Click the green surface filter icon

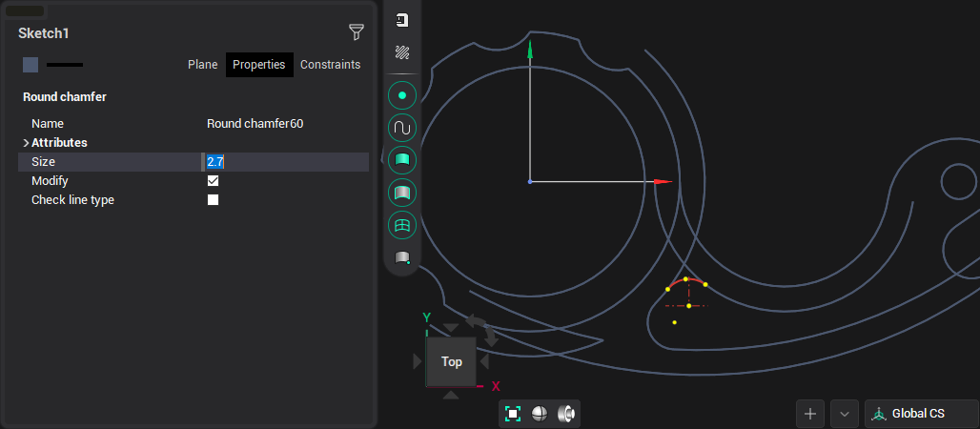click(x=402, y=160)
